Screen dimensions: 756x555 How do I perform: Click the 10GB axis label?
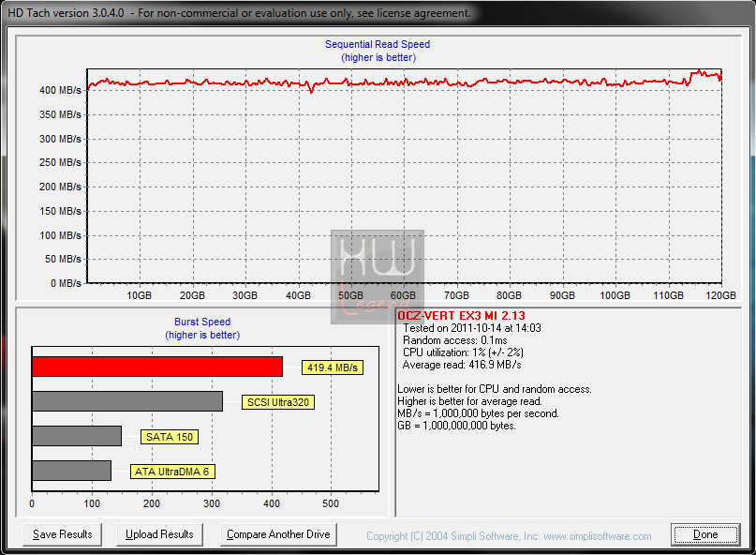(x=139, y=295)
